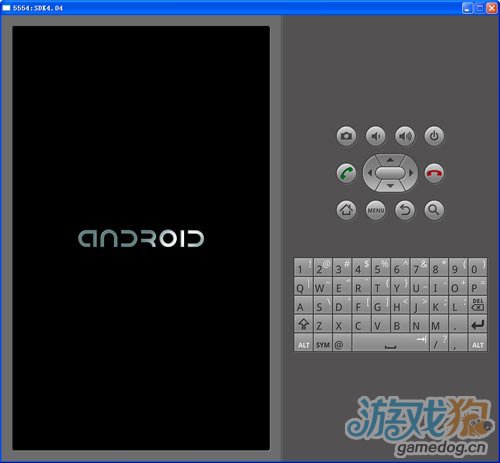
Task: Click the G key
Action: [x=381, y=305]
